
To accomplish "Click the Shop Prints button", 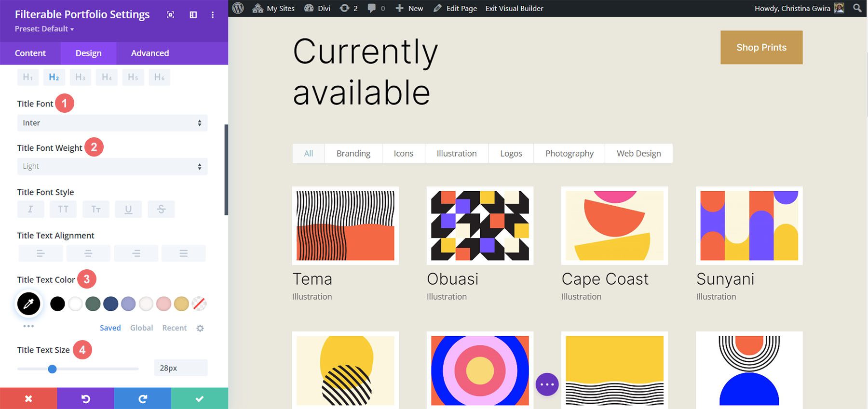I will [x=761, y=47].
